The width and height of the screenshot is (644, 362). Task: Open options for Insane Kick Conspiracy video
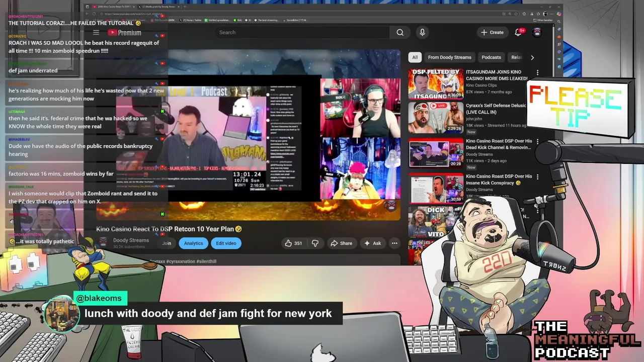tap(537, 177)
